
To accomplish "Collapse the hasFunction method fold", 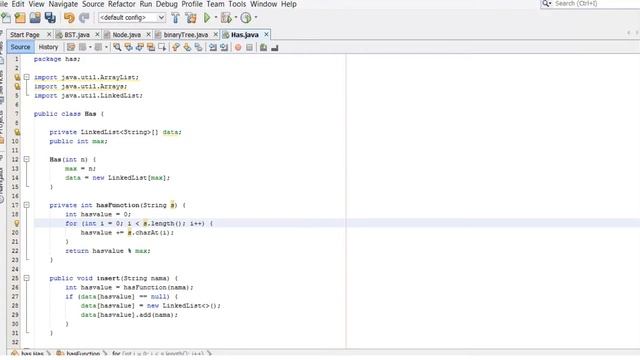I will (27, 205).
